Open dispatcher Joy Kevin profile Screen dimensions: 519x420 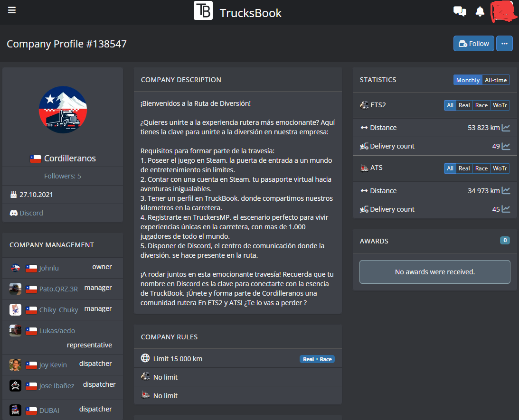pyautogui.click(x=53, y=365)
